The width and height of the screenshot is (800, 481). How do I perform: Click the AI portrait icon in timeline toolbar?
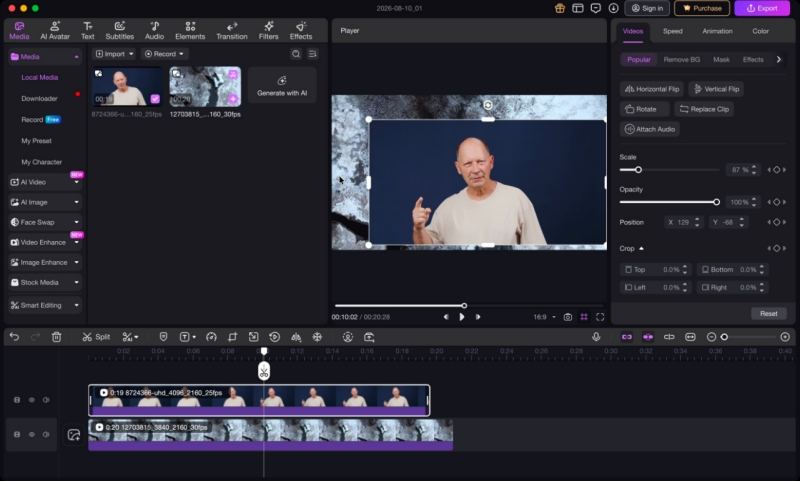(x=347, y=337)
